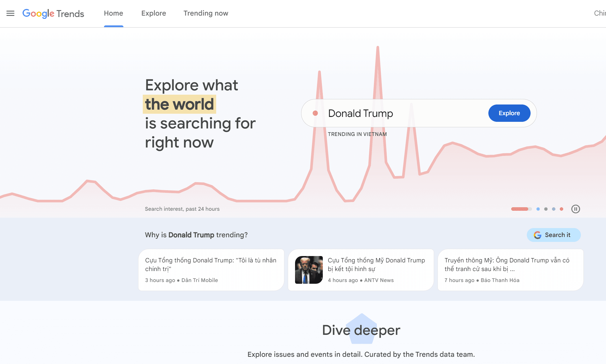Open the ANTV News article card
This screenshot has width=606, height=364.
click(361, 270)
